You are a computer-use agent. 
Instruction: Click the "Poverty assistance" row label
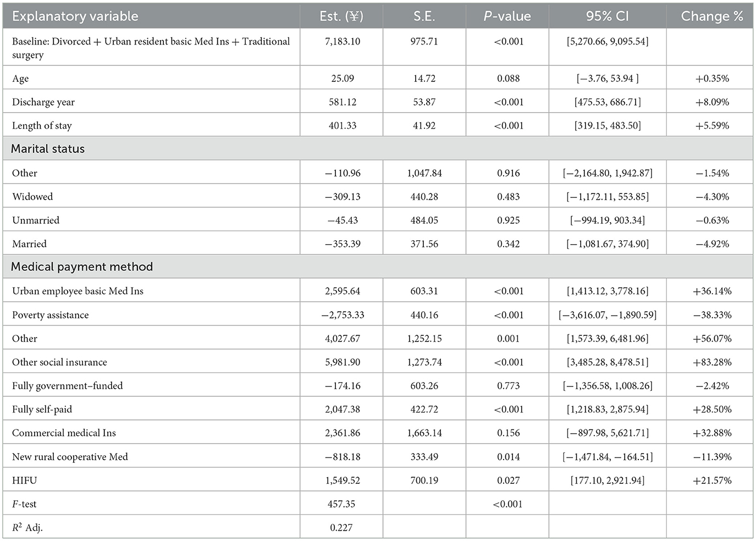(x=50, y=315)
